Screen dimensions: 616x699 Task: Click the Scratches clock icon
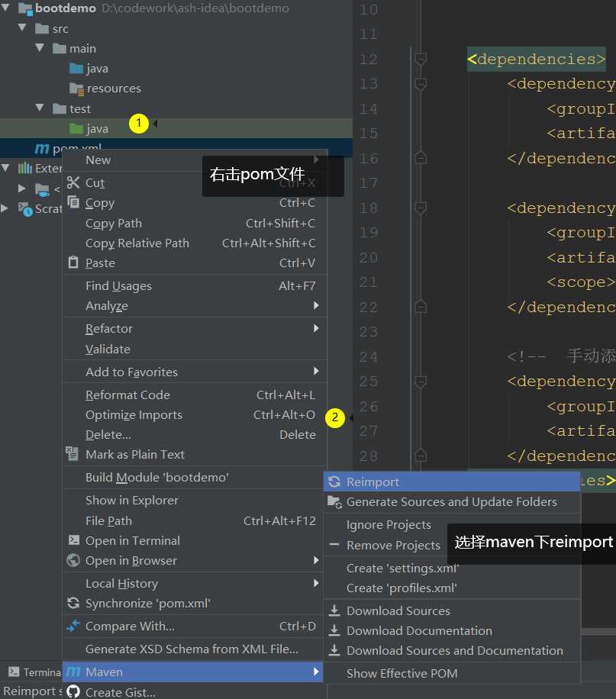click(25, 208)
